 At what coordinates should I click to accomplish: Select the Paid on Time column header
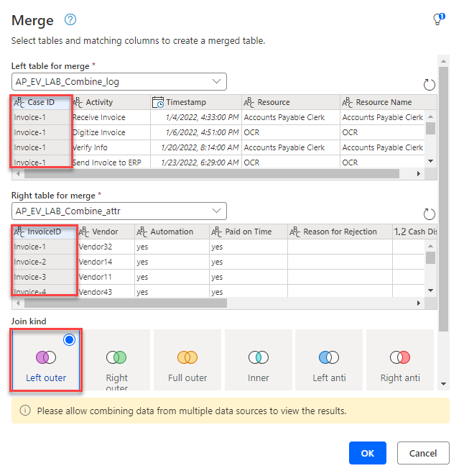249,232
